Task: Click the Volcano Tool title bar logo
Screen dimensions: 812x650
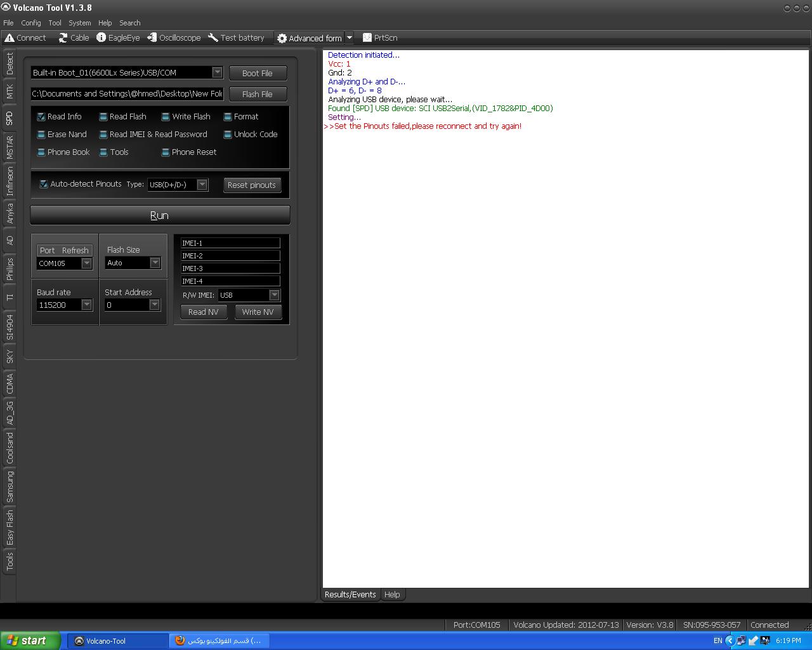Action: [x=6, y=8]
